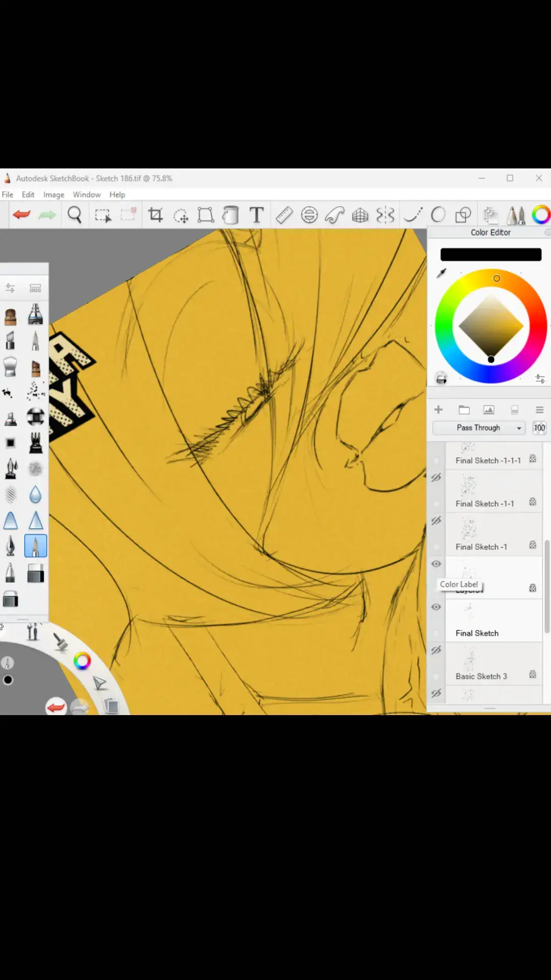Image resolution: width=551 pixels, height=980 pixels.
Task: Hide the Final Sketch layer
Action: click(x=436, y=607)
